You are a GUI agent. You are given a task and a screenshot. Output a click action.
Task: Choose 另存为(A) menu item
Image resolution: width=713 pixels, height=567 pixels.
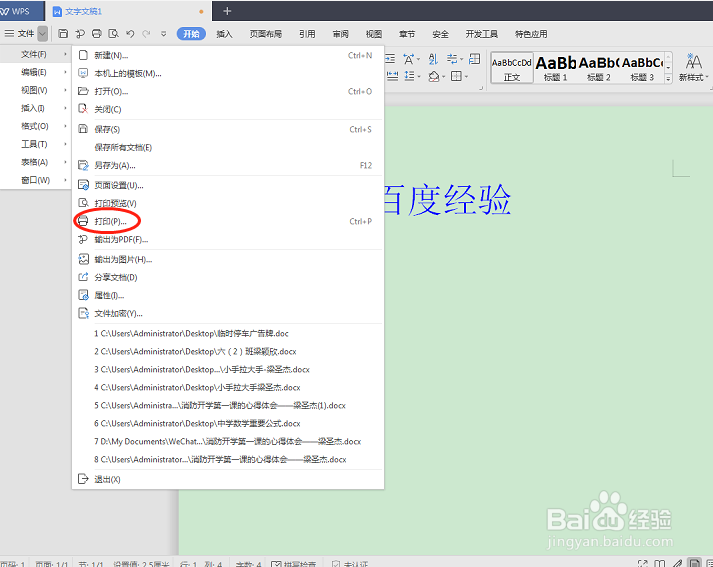[227, 166]
